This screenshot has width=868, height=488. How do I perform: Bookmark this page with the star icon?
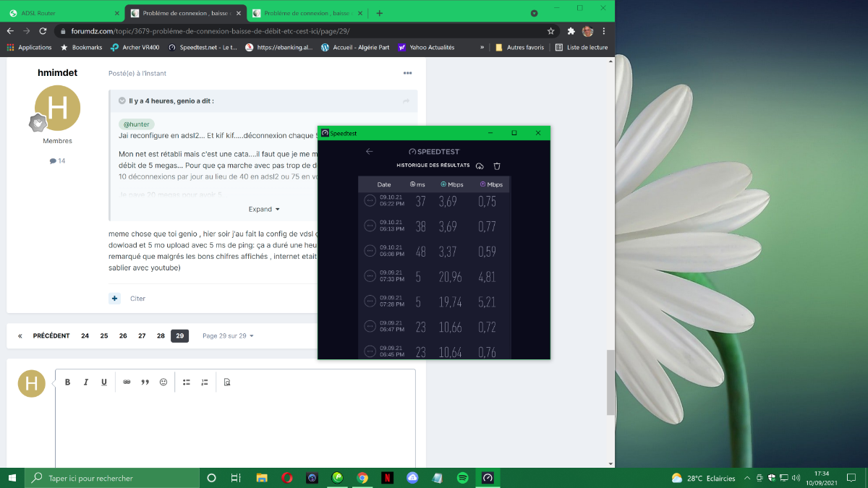click(551, 31)
